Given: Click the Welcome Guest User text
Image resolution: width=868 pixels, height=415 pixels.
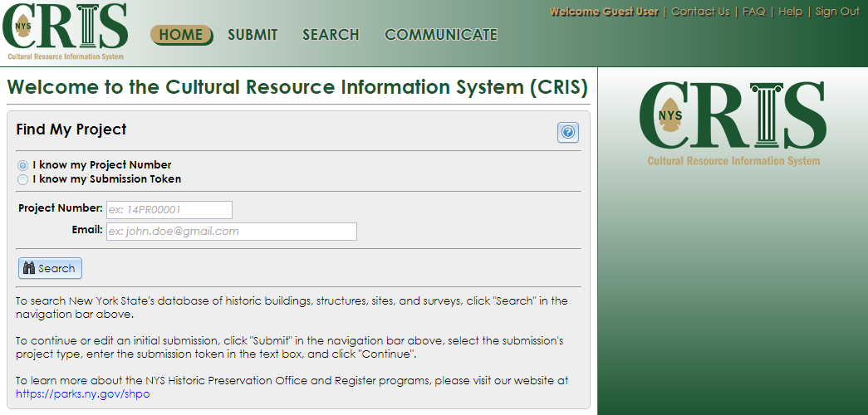Looking at the screenshot, I should point(604,12).
